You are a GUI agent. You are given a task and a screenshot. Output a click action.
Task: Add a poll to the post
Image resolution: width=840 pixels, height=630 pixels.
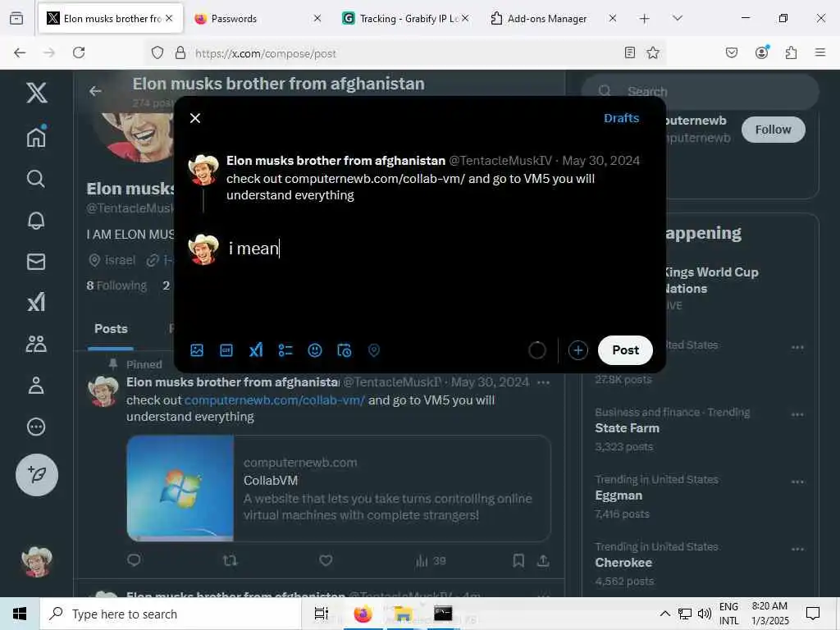(285, 350)
